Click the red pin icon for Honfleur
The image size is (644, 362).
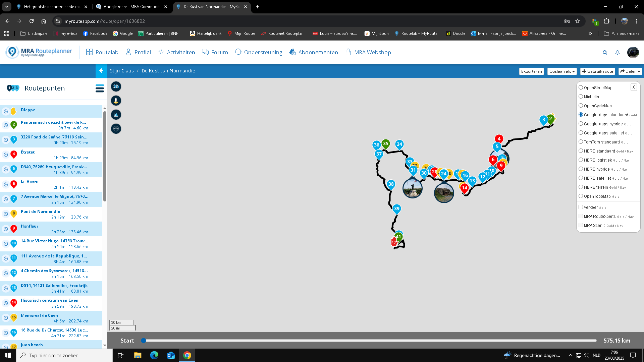click(x=14, y=229)
